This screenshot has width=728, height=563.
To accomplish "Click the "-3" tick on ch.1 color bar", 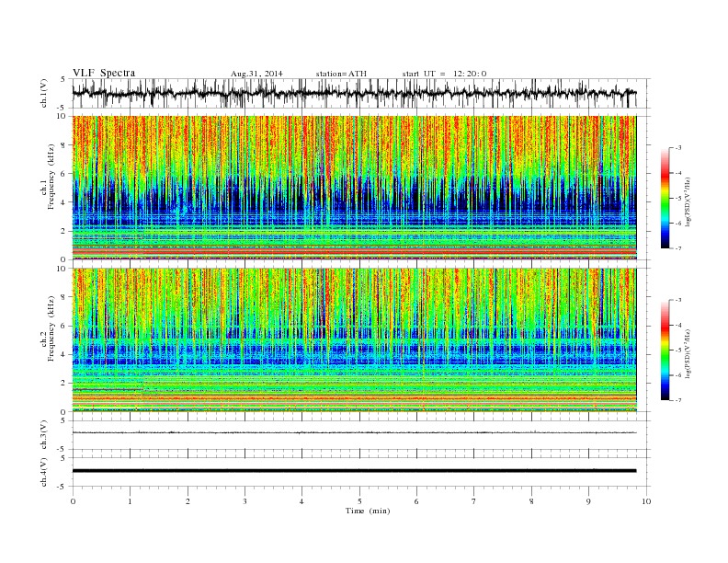I will coord(677,148).
